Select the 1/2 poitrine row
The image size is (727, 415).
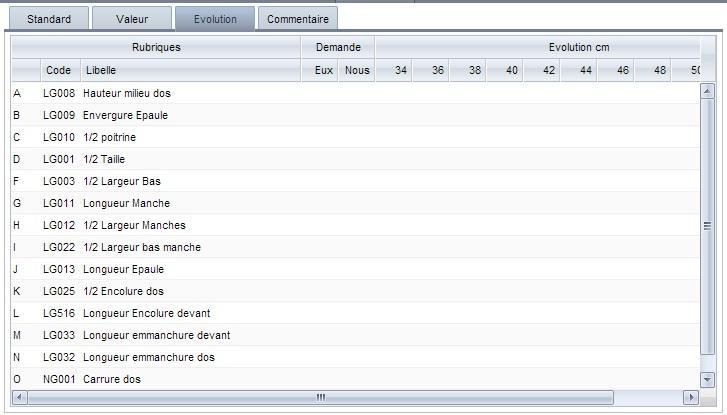[110, 137]
